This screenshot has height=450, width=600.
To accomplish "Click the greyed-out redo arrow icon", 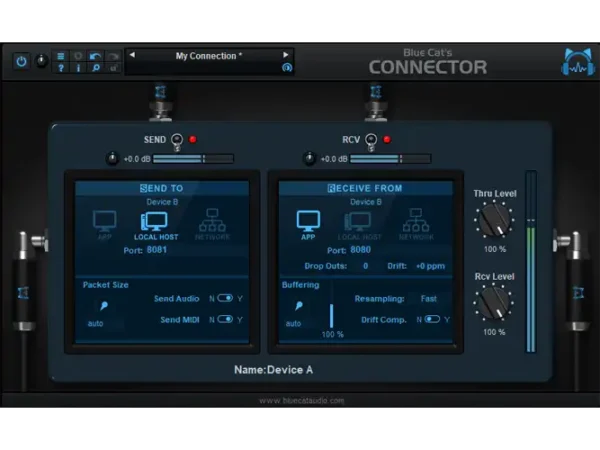I will [113, 57].
